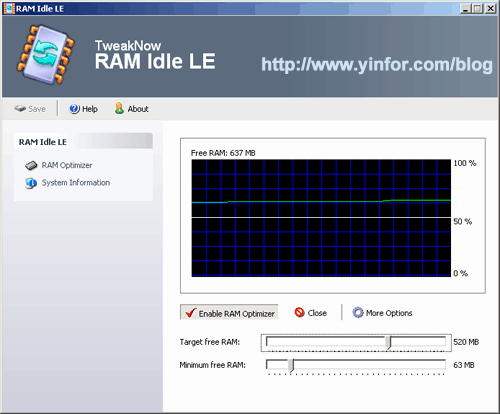This screenshot has height=414, width=500.
Task: Minimize the RAM Idle LE window
Action: point(465,8)
